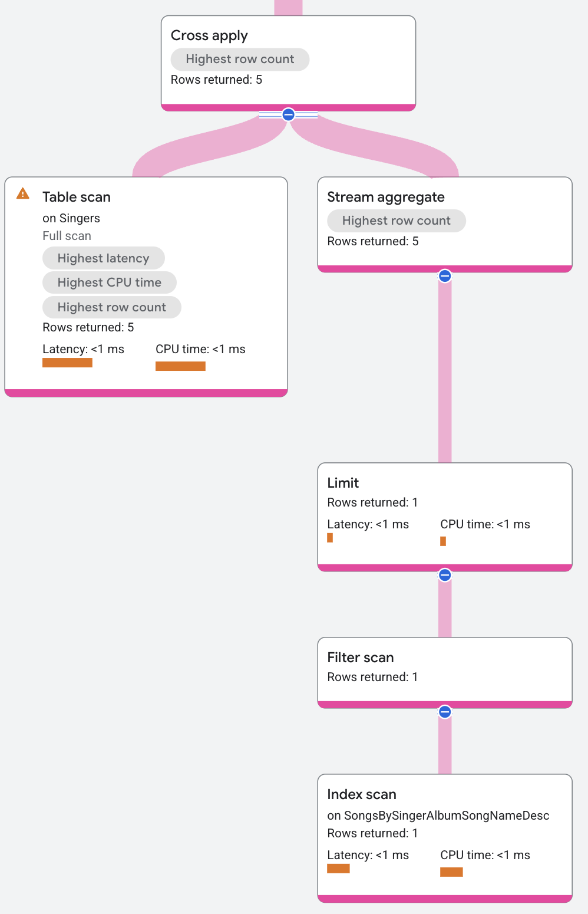588x914 pixels.
Task: Select the Cross apply operator node
Action: 209,35
